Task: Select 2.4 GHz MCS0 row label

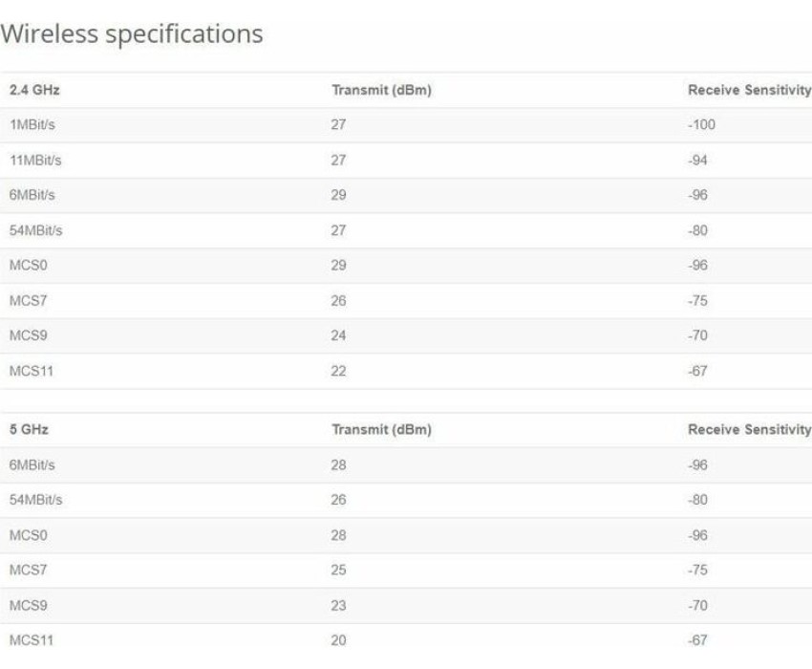Action: [29, 266]
